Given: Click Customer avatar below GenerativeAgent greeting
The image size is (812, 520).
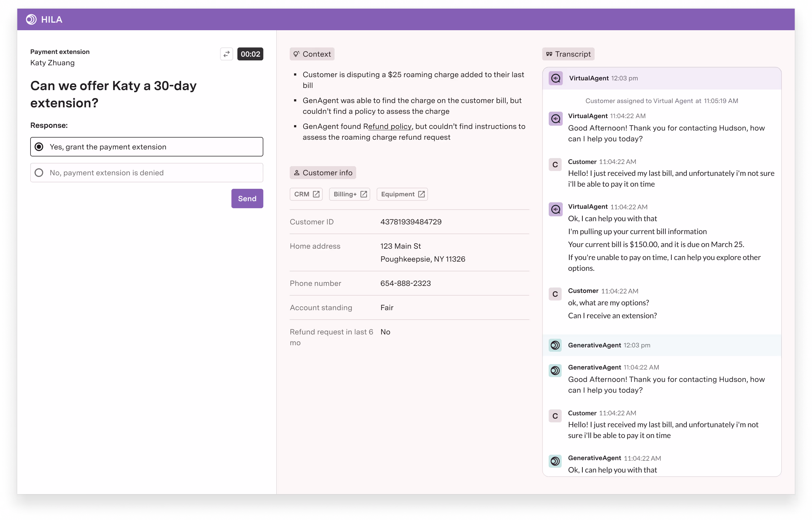Looking at the screenshot, I should pos(555,416).
